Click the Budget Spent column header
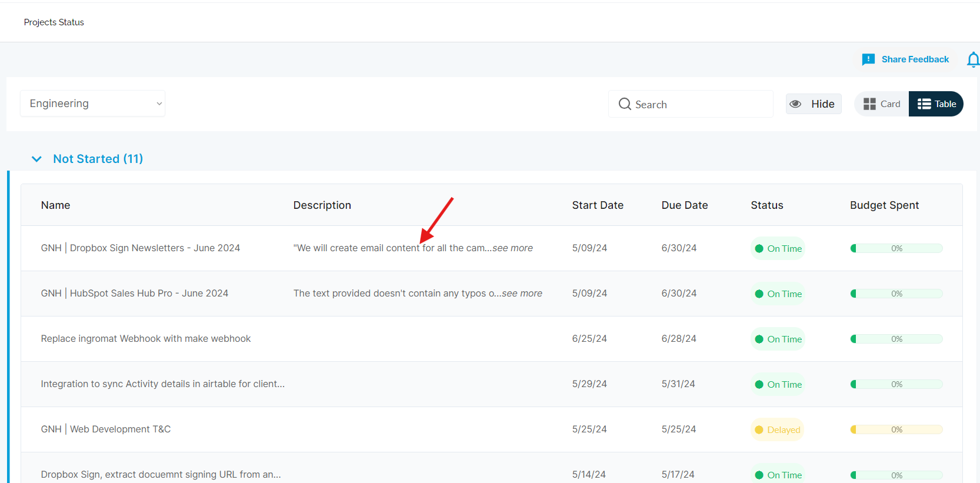Screen dimensions: 980x483 884,205
